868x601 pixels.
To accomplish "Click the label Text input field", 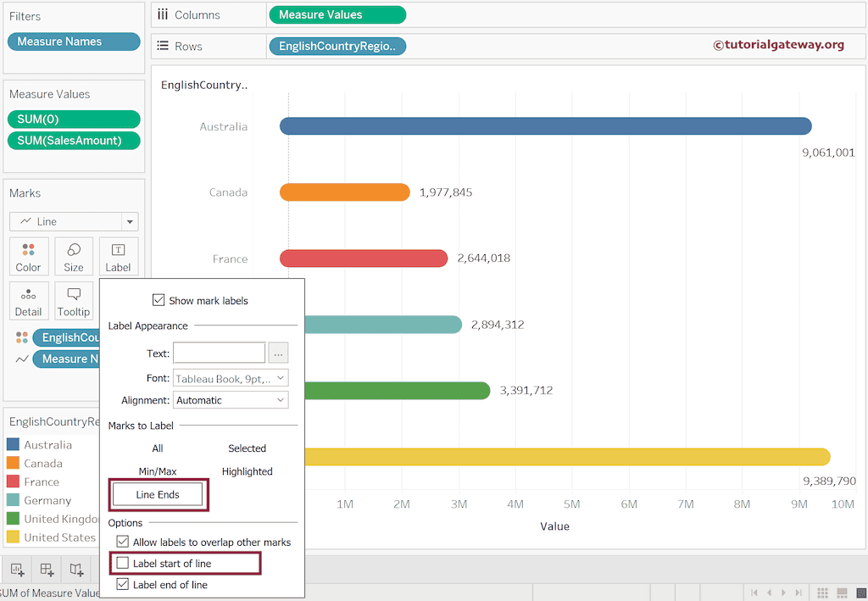I will [x=220, y=353].
